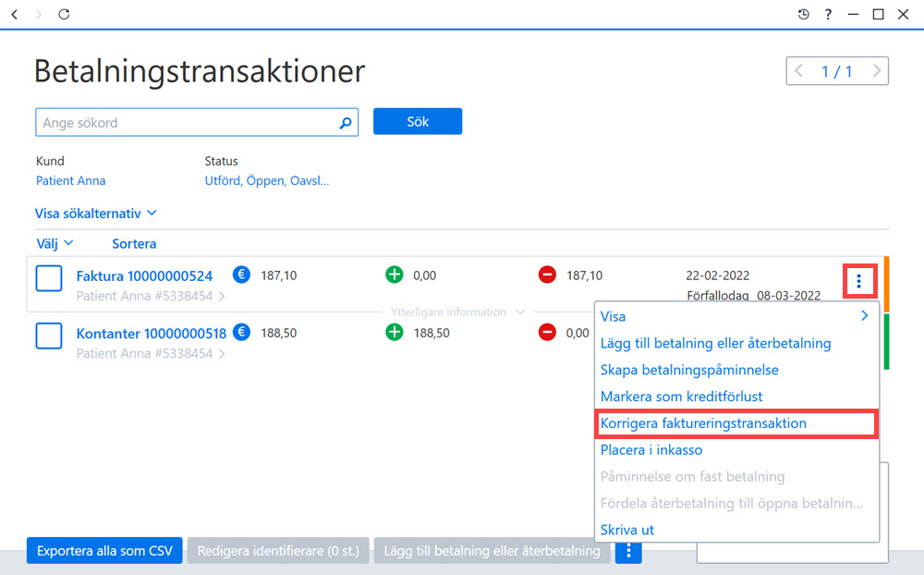Image resolution: width=924 pixels, height=575 pixels.
Task: Select Lägg till betalning eller återbetalning menu item
Action: click(x=736, y=343)
